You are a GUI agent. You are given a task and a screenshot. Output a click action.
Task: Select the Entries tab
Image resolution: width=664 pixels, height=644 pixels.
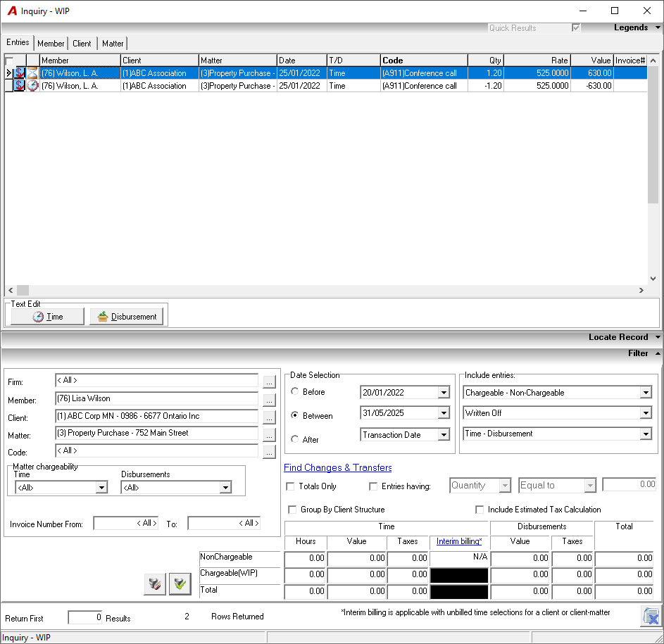click(x=18, y=42)
